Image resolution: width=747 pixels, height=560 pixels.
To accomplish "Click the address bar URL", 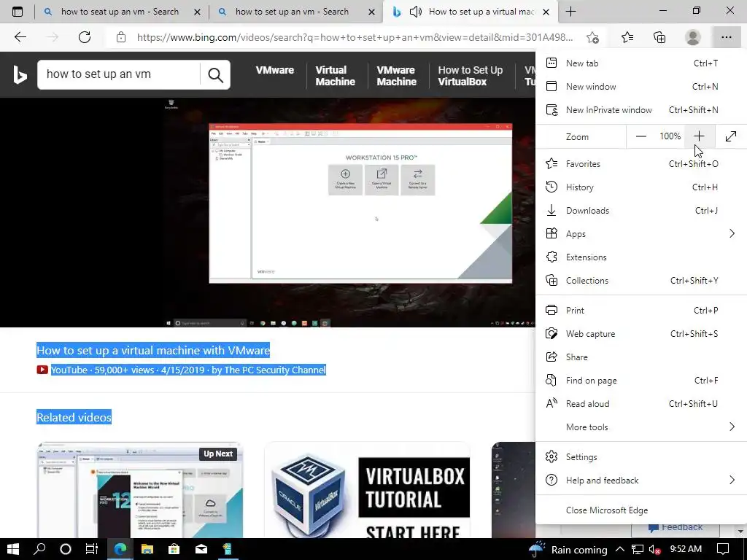I will point(355,37).
